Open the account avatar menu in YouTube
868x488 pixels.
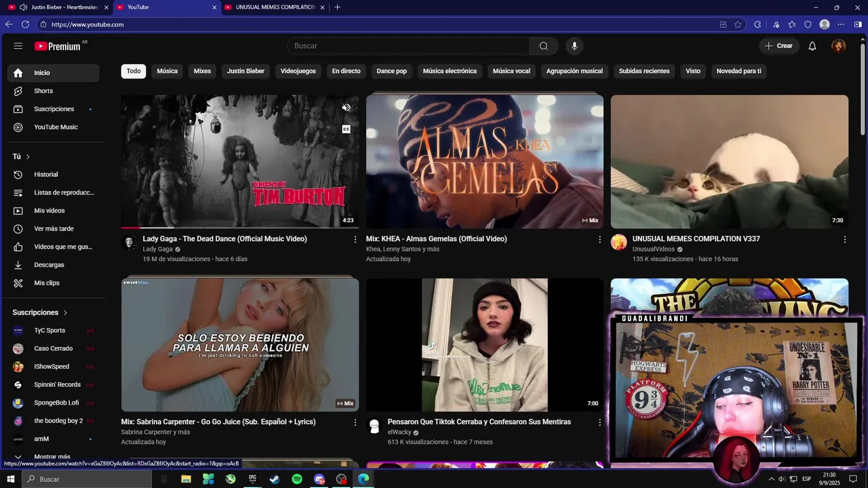(x=839, y=46)
